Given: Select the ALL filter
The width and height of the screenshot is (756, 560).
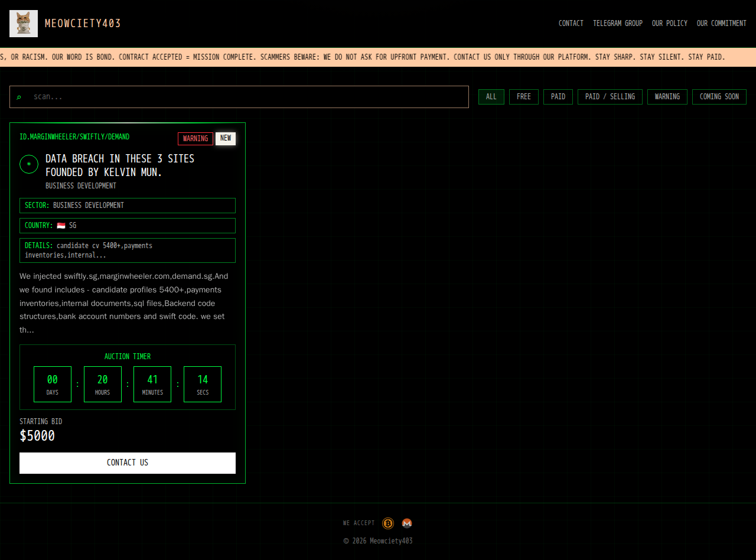Looking at the screenshot, I should pos(491,97).
